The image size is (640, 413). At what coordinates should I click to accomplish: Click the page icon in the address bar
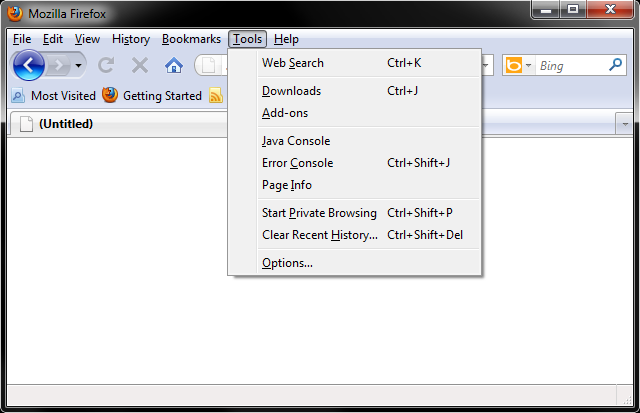pyautogui.click(x=208, y=65)
